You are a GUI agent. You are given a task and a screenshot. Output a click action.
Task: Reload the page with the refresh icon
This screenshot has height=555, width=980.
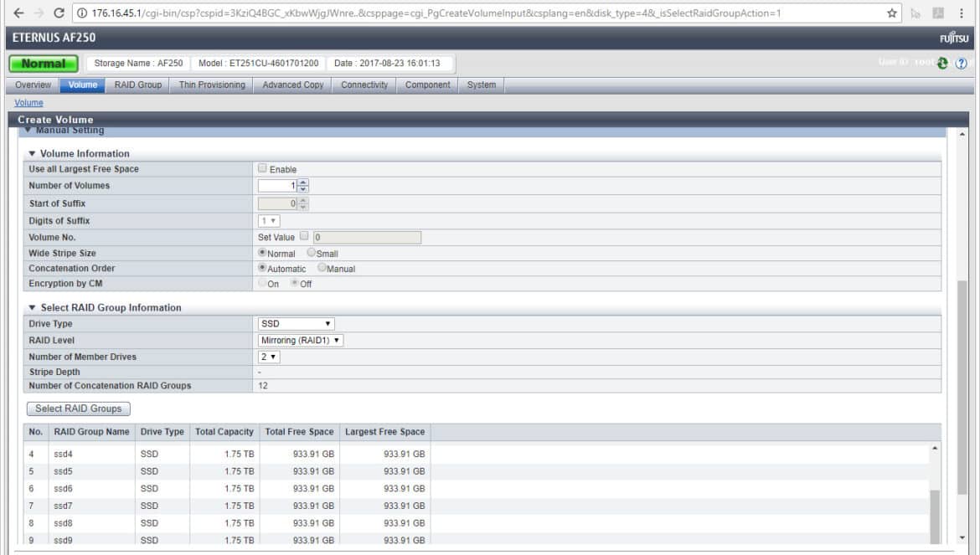(59, 13)
